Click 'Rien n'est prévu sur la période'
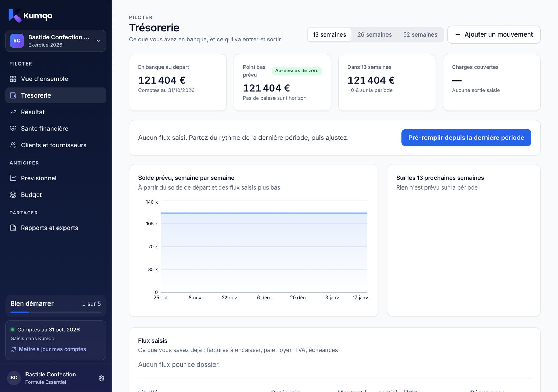The image size is (558, 392). coord(437,187)
